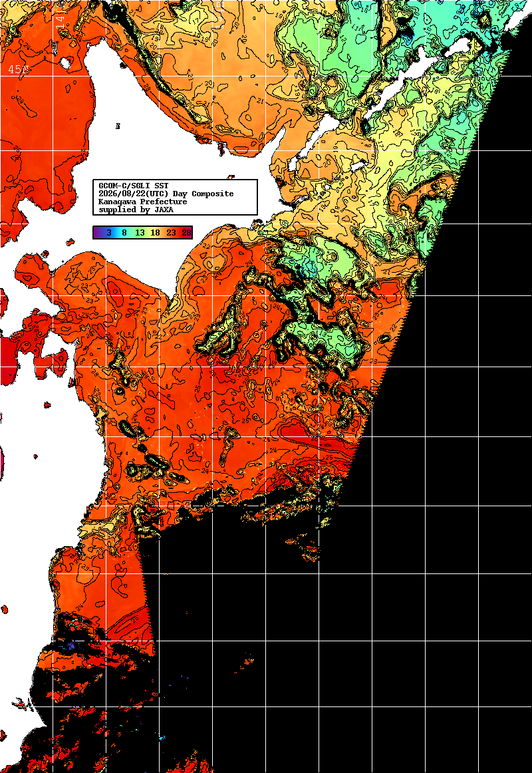Click the purple end of the temperature color bar

point(98,233)
